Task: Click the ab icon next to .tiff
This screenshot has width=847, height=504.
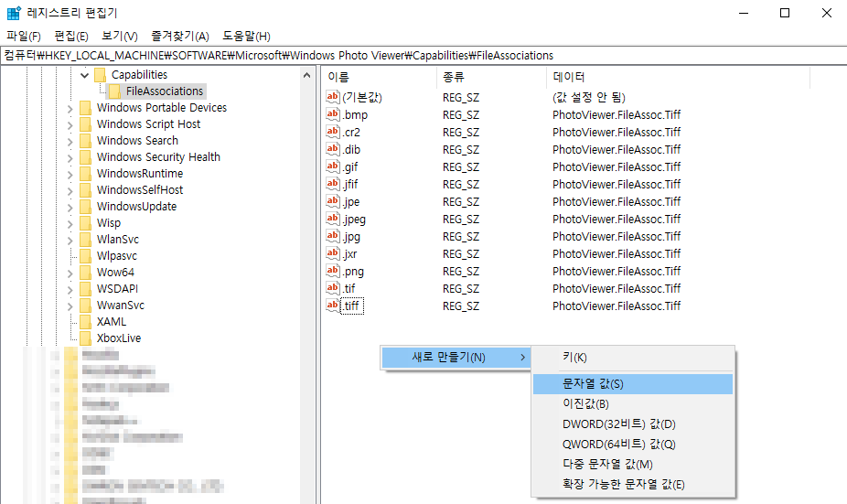Action: click(x=333, y=306)
